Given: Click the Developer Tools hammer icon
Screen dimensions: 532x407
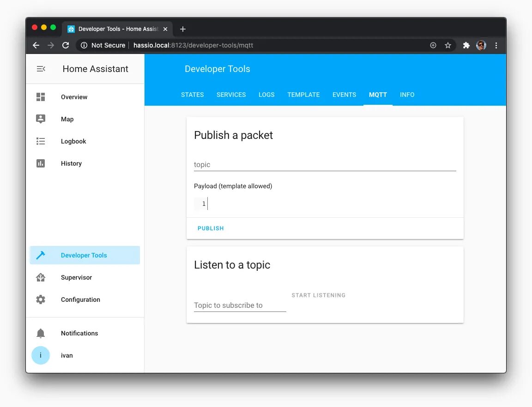Looking at the screenshot, I should point(41,255).
